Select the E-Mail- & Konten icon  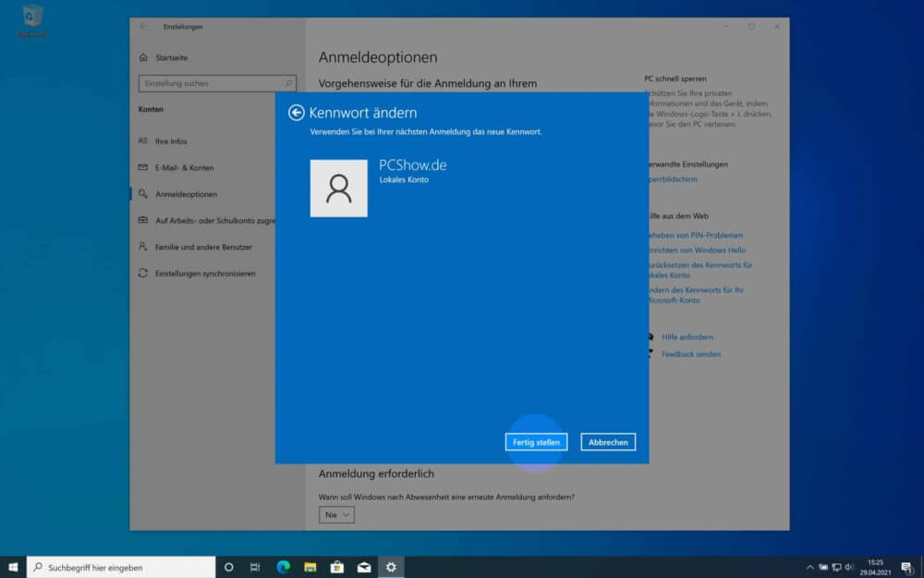pyautogui.click(x=145, y=167)
